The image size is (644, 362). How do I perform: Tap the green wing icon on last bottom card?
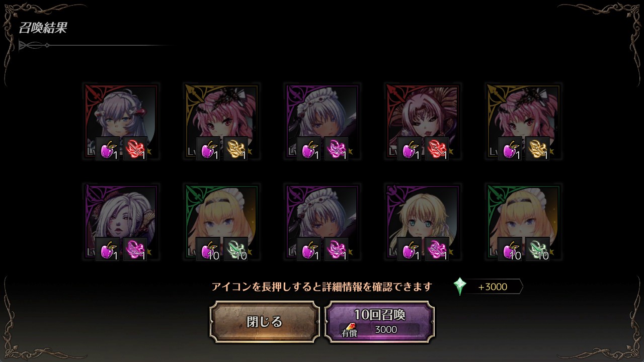tap(537, 249)
